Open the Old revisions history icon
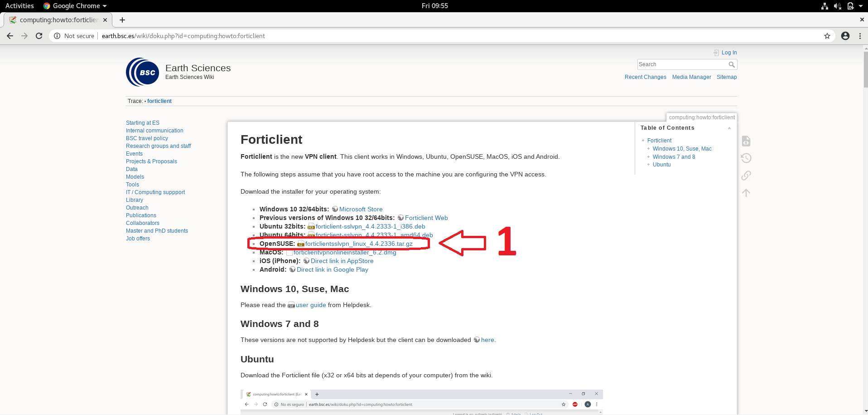The width and height of the screenshot is (868, 415). [x=746, y=158]
